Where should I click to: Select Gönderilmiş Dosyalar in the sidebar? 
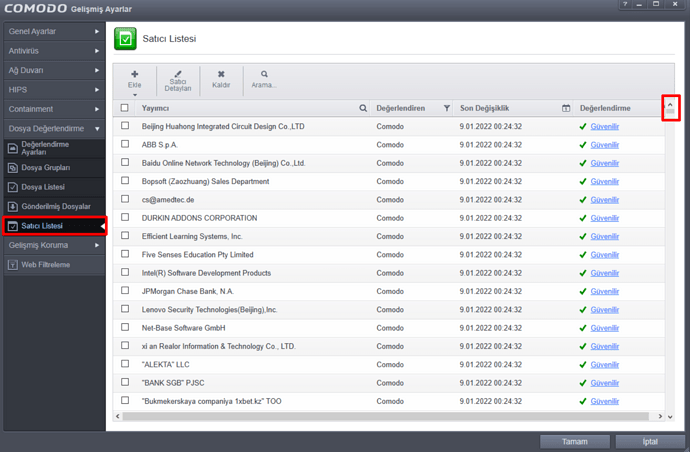tap(56, 206)
